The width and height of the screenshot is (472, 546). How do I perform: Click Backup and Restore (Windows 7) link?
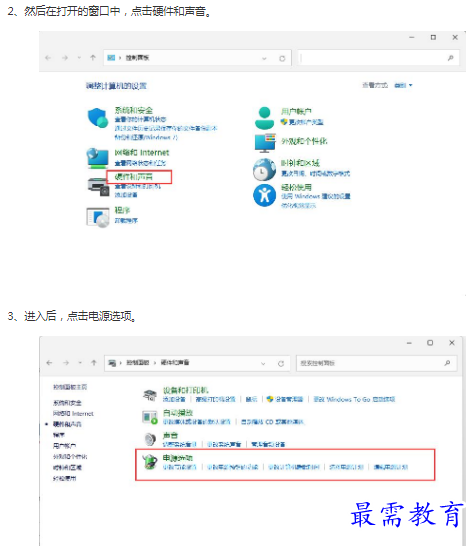click(x=146, y=137)
